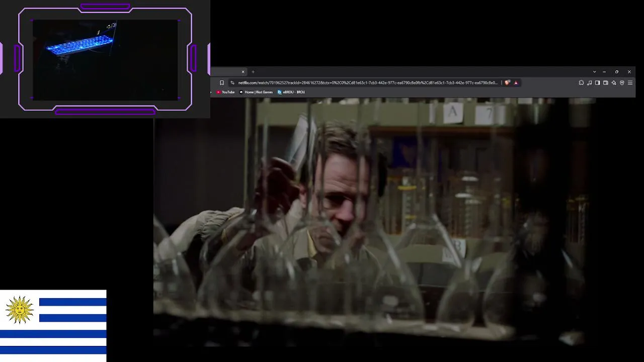Open the eBROU - BROU bookmark
This screenshot has height=362, width=644.
[x=291, y=92]
